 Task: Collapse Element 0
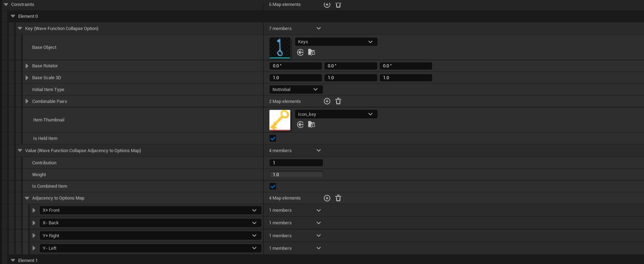(13, 16)
